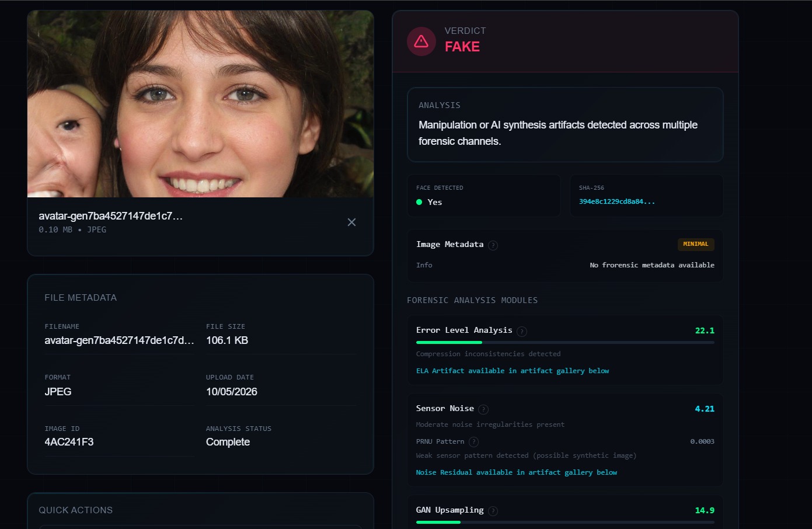812x529 pixels.
Task: Click the Forensic Analysis Modules heading
Action: coord(472,300)
